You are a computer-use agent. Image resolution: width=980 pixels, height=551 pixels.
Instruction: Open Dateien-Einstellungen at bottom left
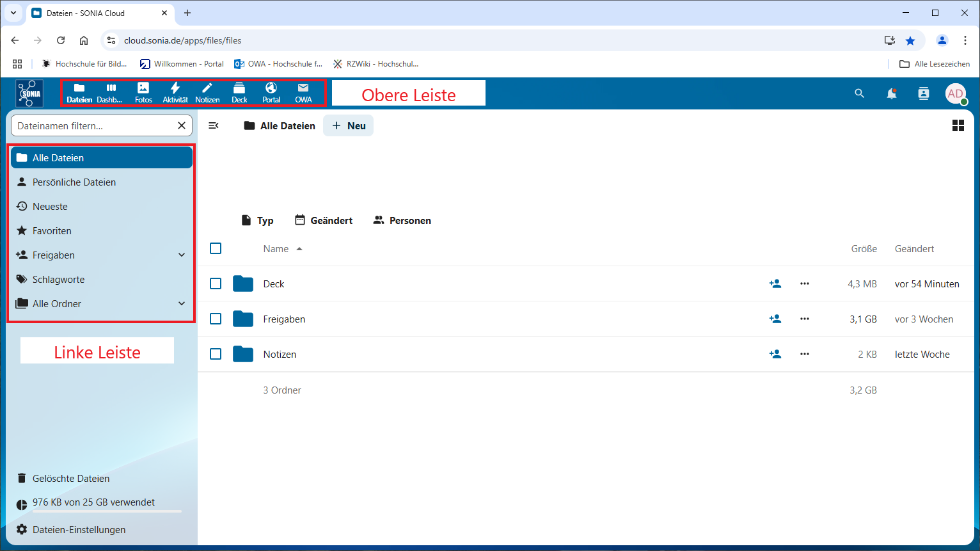(78, 529)
